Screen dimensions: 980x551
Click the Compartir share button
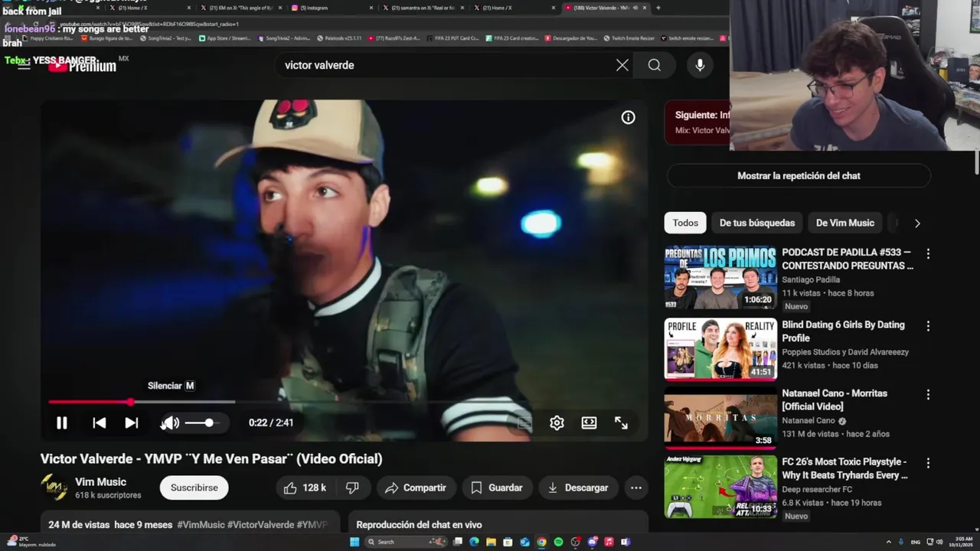[x=416, y=487]
